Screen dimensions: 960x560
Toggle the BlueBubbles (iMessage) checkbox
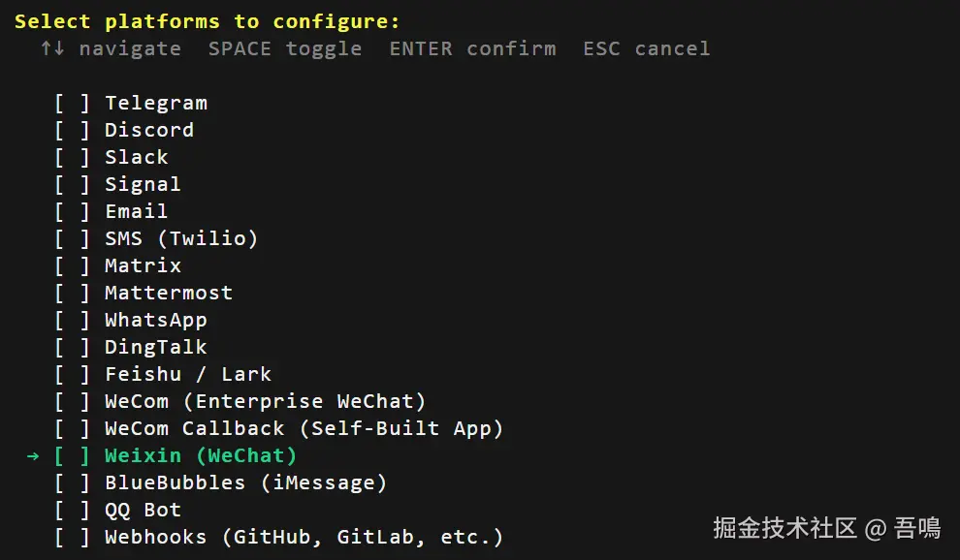click(x=72, y=482)
